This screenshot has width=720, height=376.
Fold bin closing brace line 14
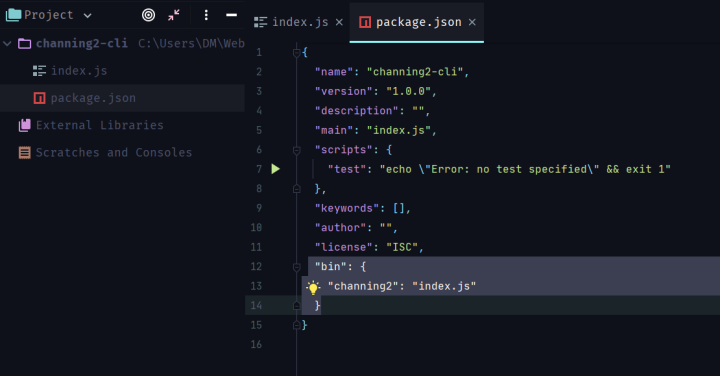[297, 306]
